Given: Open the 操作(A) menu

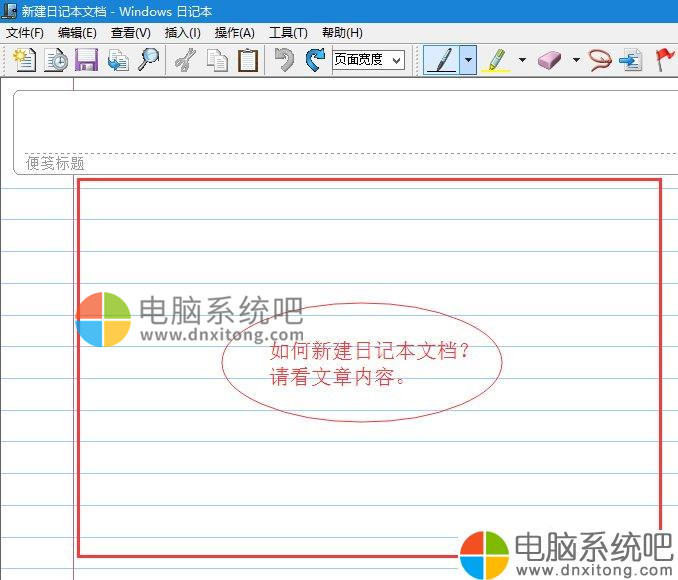Looking at the screenshot, I should (x=234, y=33).
